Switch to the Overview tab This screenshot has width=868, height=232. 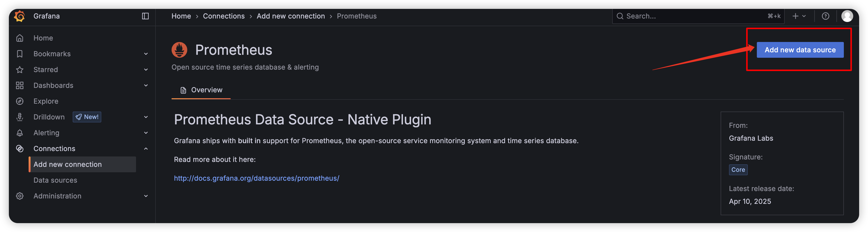click(201, 90)
